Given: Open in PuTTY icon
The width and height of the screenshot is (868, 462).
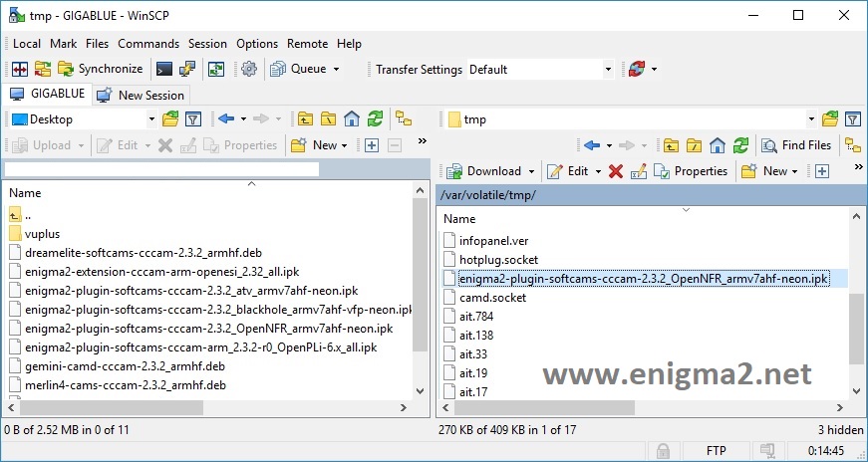Looking at the screenshot, I should coord(187,69).
